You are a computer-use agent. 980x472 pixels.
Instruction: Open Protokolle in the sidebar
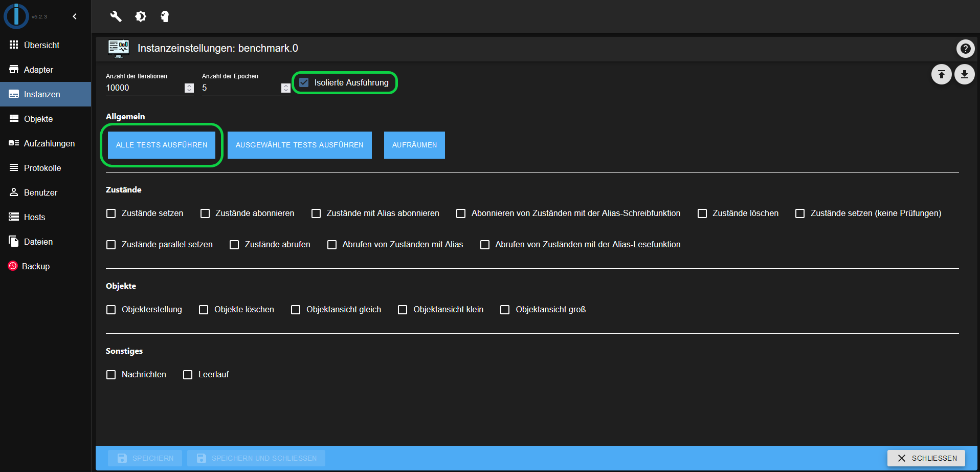[x=46, y=168]
